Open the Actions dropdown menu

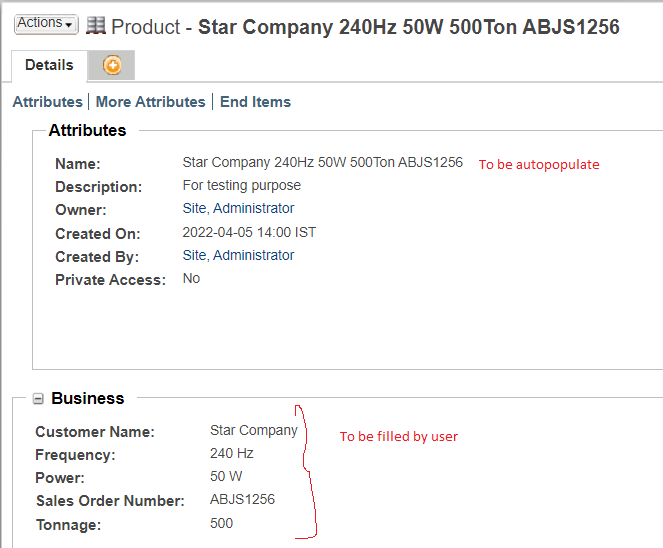[46, 23]
